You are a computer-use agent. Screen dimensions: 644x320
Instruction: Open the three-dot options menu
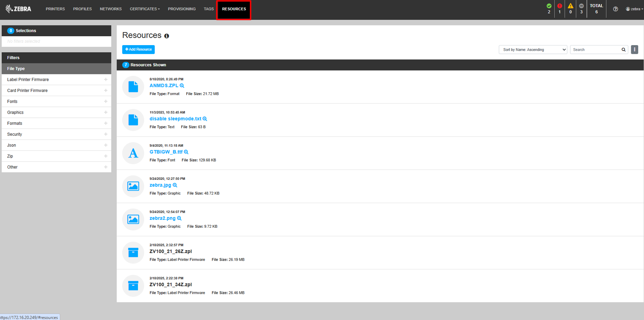(x=634, y=50)
